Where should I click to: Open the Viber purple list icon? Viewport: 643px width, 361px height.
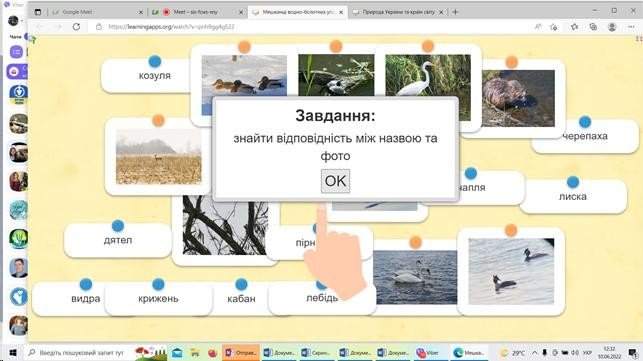[16, 52]
